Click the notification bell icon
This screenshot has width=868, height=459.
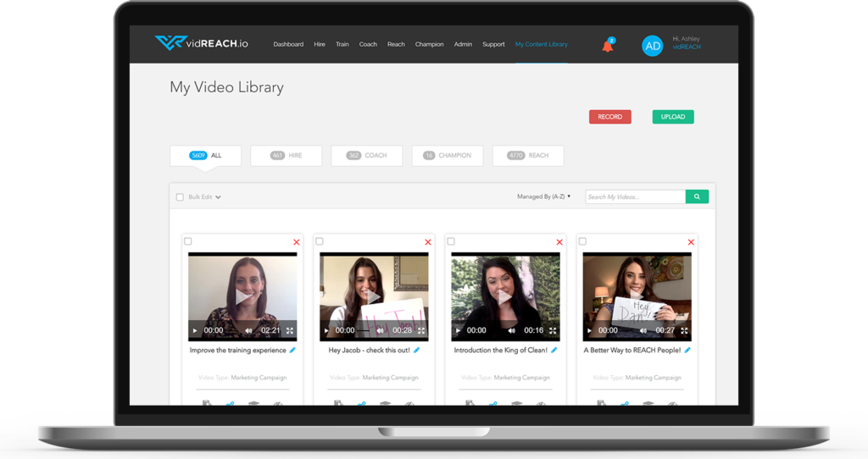coord(607,46)
